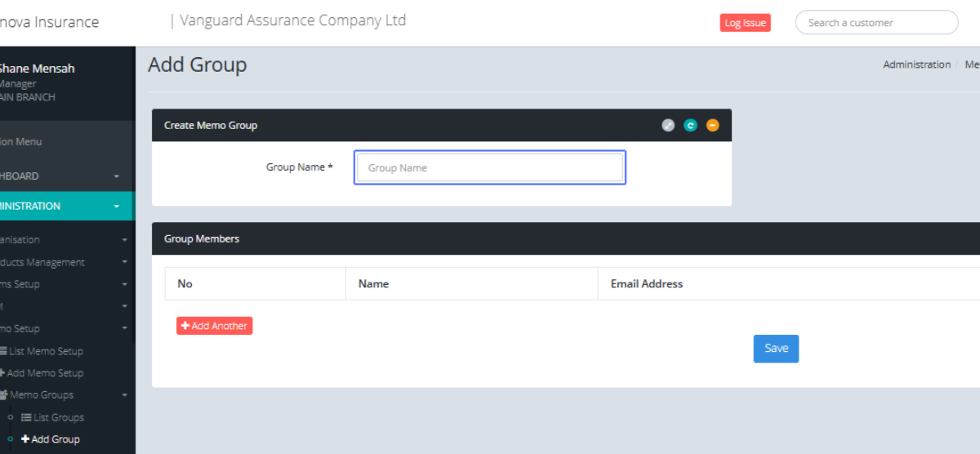Click the Search a customer box

pos(876,23)
